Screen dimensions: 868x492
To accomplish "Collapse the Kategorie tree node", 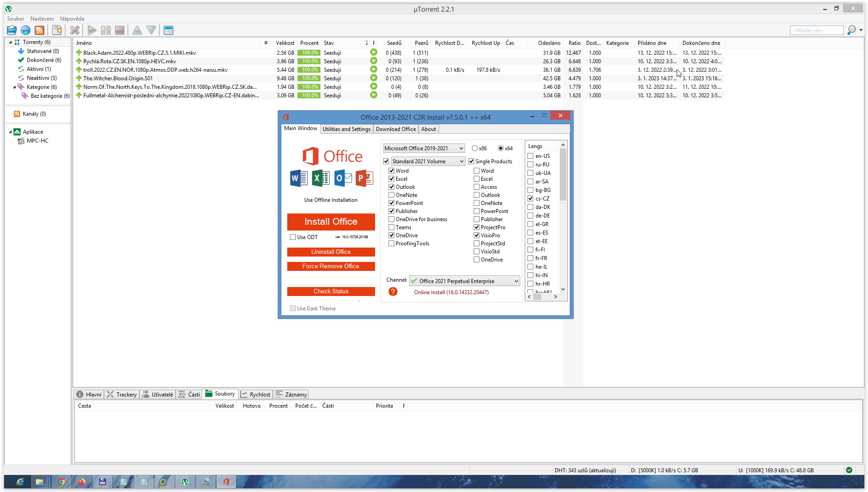I will point(14,87).
